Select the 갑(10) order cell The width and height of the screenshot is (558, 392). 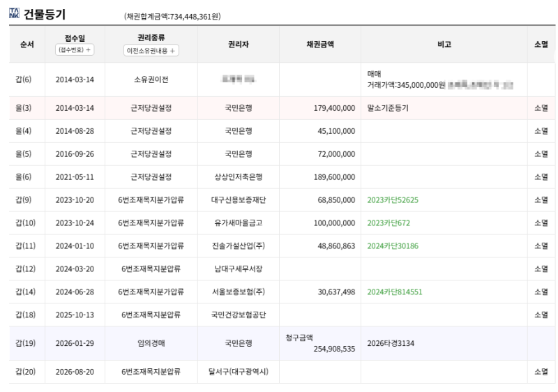[26, 223]
